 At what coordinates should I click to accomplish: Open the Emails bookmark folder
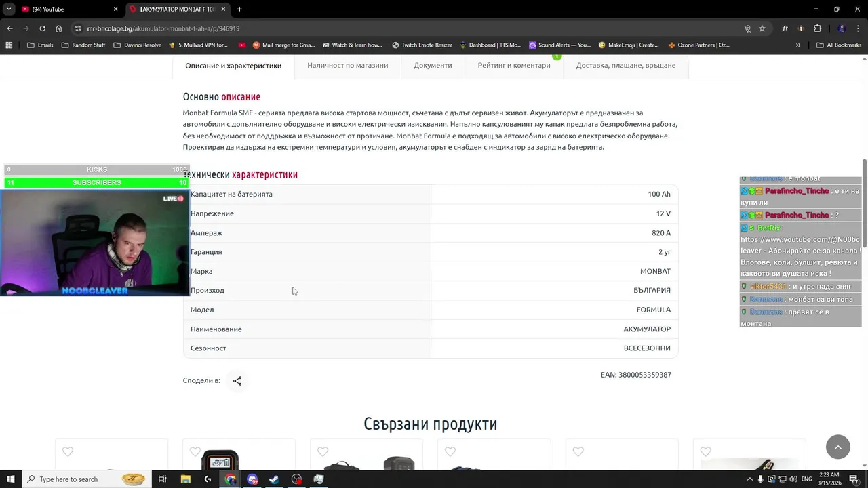point(40,45)
